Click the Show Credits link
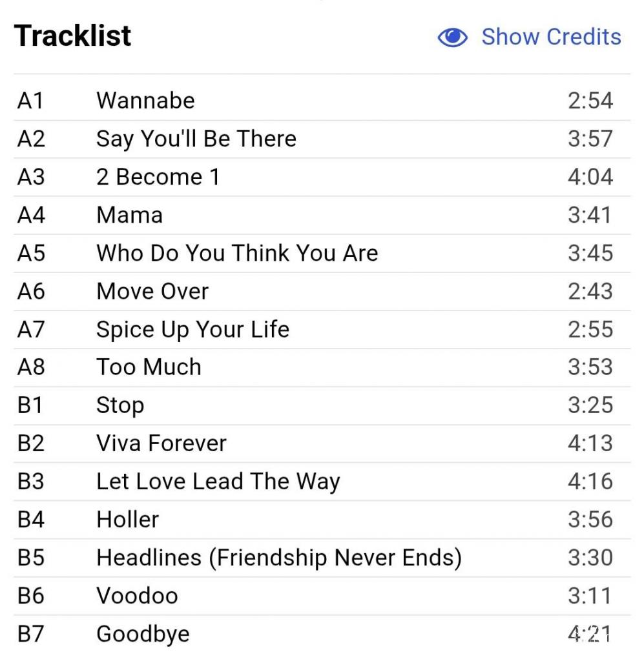The width and height of the screenshot is (644, 661). tap(551, 37)
